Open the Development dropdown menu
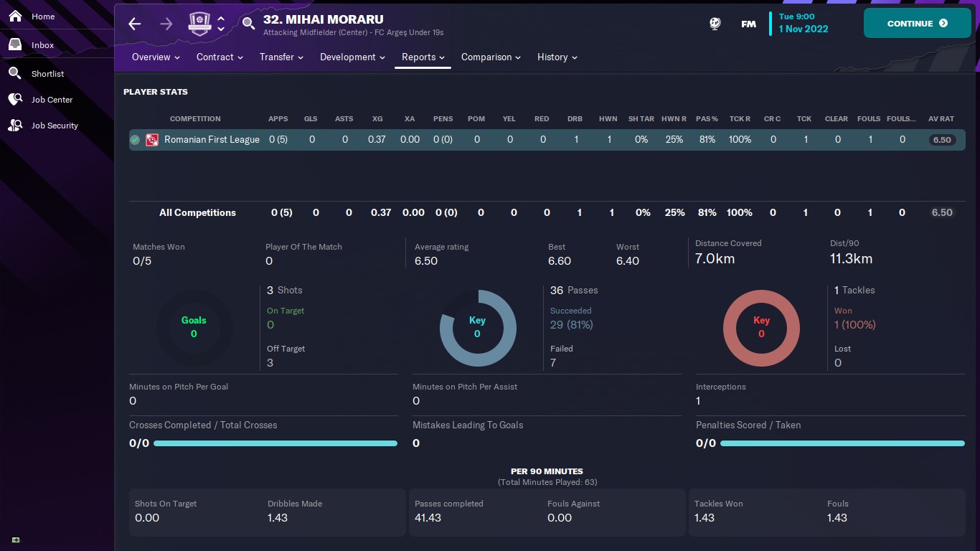 (352, 57)
